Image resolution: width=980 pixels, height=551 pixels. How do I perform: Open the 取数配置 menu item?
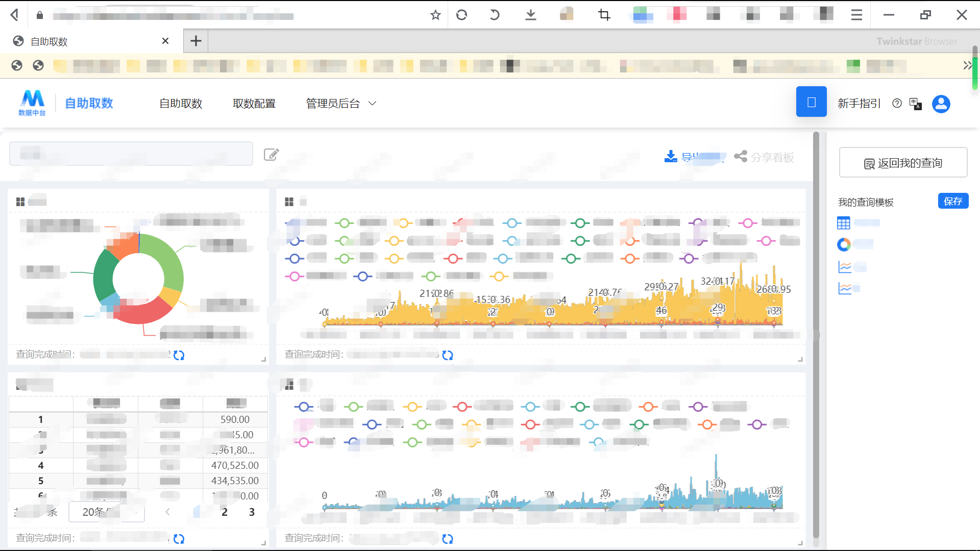coord(254,104)
